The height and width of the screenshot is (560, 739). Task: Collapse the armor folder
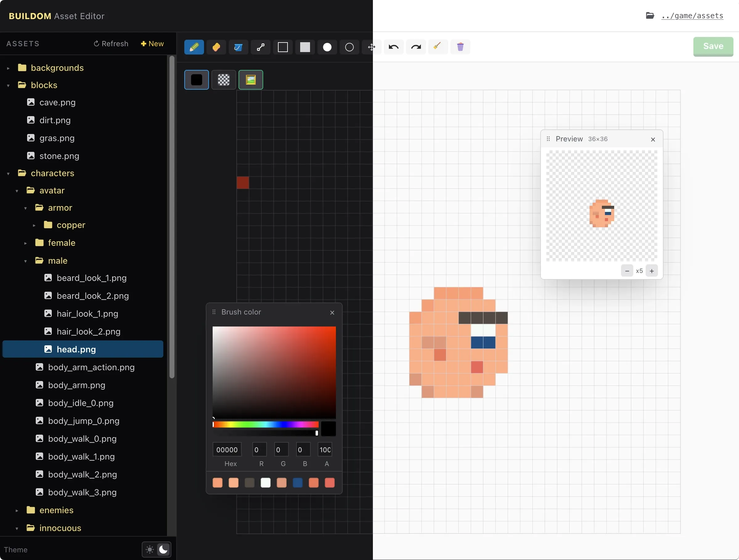point(26,208)
